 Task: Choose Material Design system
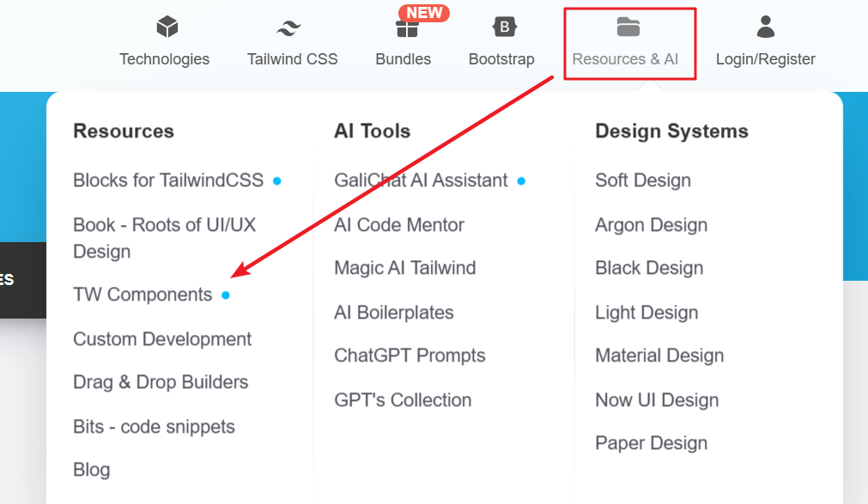click(659, 355)
